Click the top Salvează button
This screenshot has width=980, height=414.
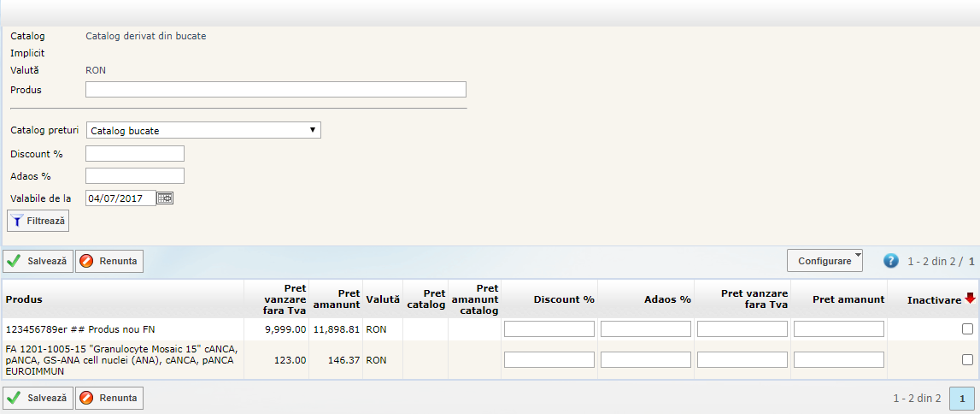click(38, 261)
